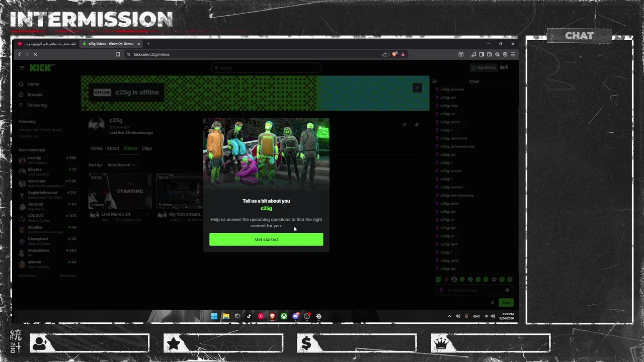
Task: Open File Explorer from taskbar
Action: (x=226, y=316)
